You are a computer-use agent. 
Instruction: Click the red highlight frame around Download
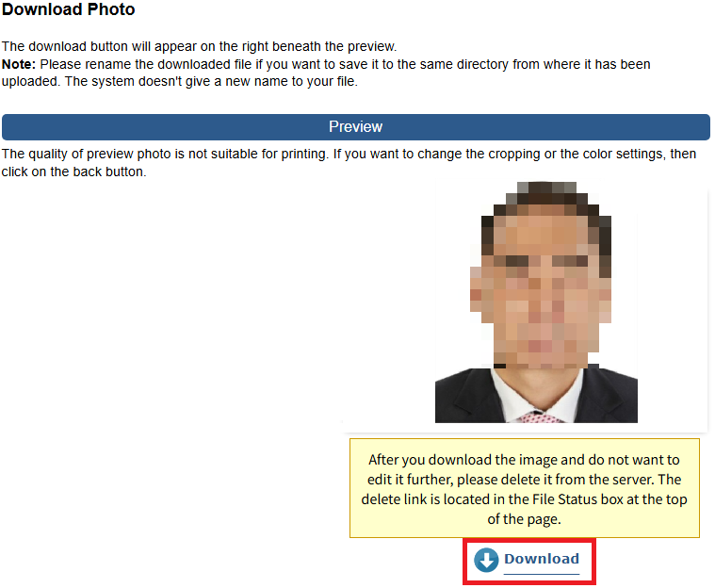(529, 561)
